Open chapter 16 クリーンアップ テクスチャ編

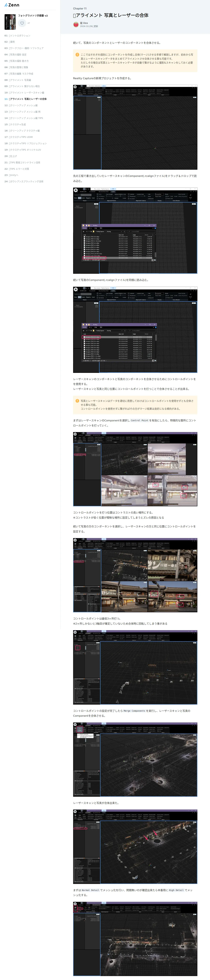click(22, 131)
